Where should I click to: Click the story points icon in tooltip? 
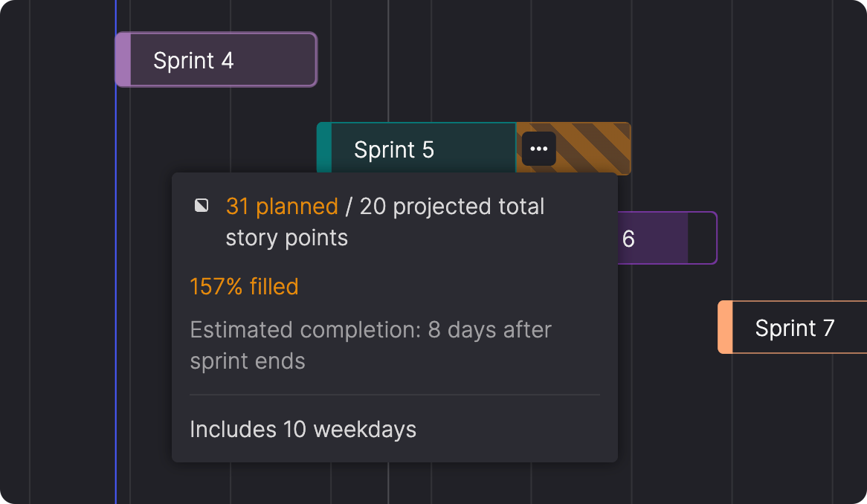pos(202,206)
